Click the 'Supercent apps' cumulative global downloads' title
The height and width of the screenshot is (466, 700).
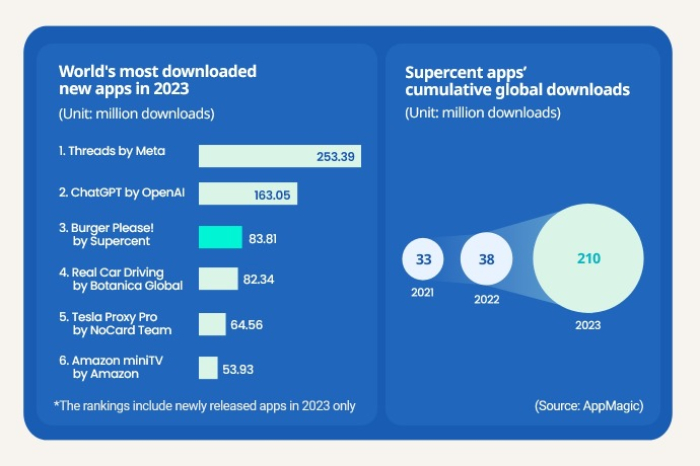(517, 81)
